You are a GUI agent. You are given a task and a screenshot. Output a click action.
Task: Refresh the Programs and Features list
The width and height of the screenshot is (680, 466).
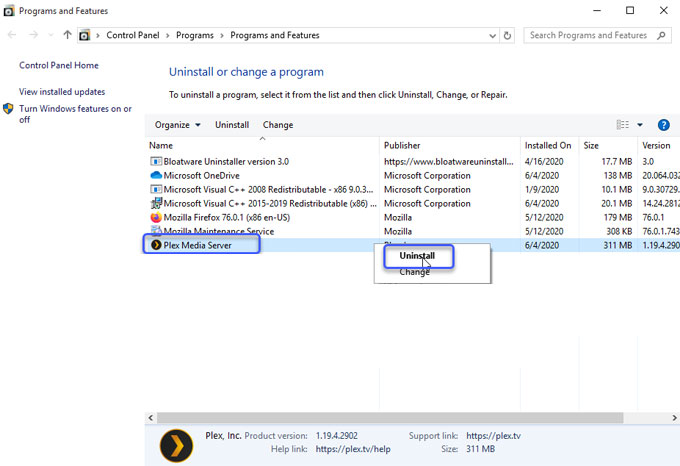pos(507,36)
